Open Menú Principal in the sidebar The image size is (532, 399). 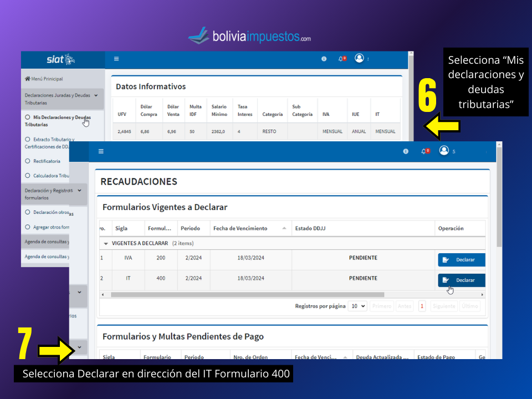(x=44, y=79)
